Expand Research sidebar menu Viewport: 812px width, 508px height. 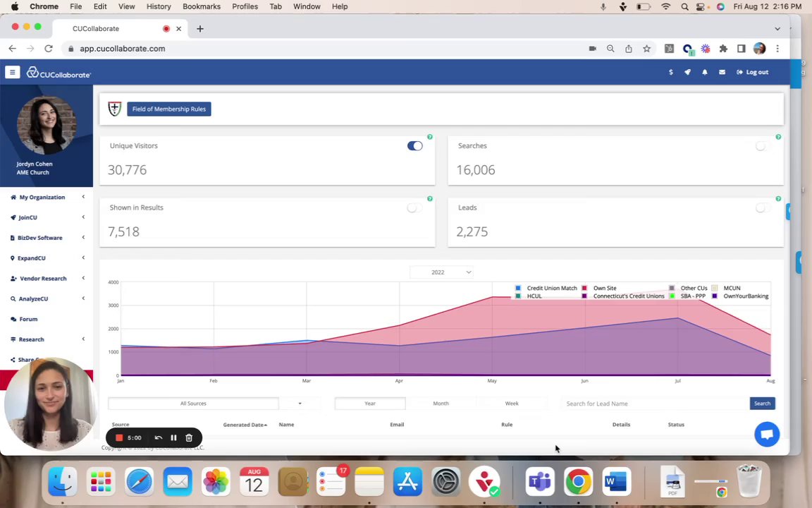click(x=47, y=339)
